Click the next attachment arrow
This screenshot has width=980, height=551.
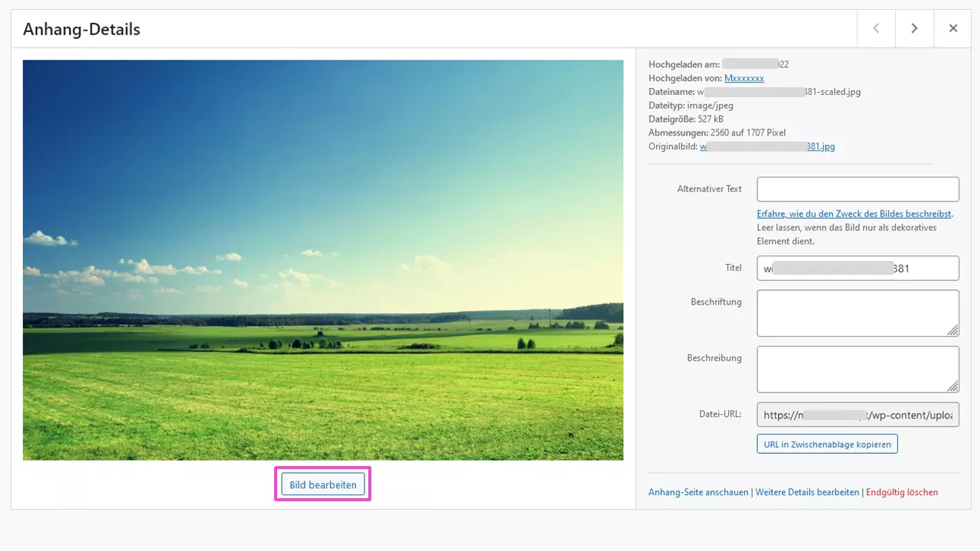pyautogui.click(x=914, y=28)
